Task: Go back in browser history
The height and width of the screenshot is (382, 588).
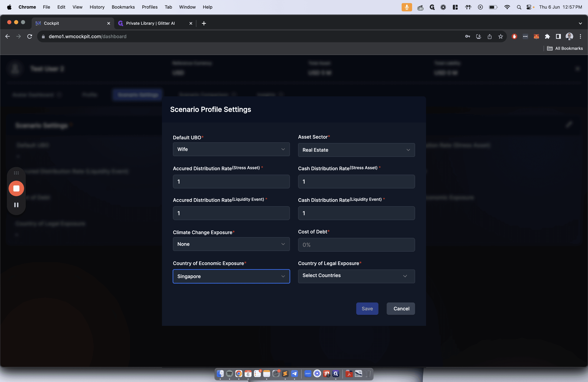Action: pos(8,36)
